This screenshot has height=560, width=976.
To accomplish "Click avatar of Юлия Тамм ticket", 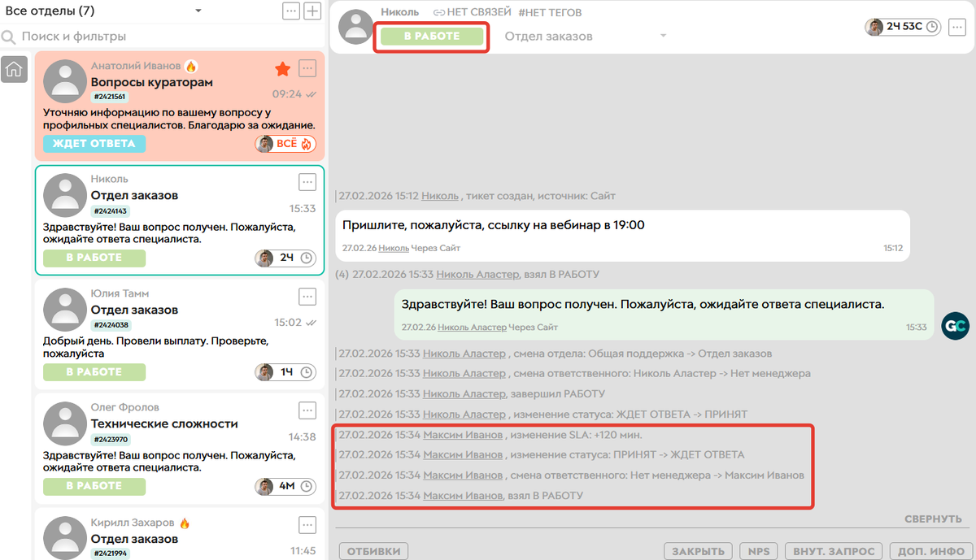I will (64, 310).
